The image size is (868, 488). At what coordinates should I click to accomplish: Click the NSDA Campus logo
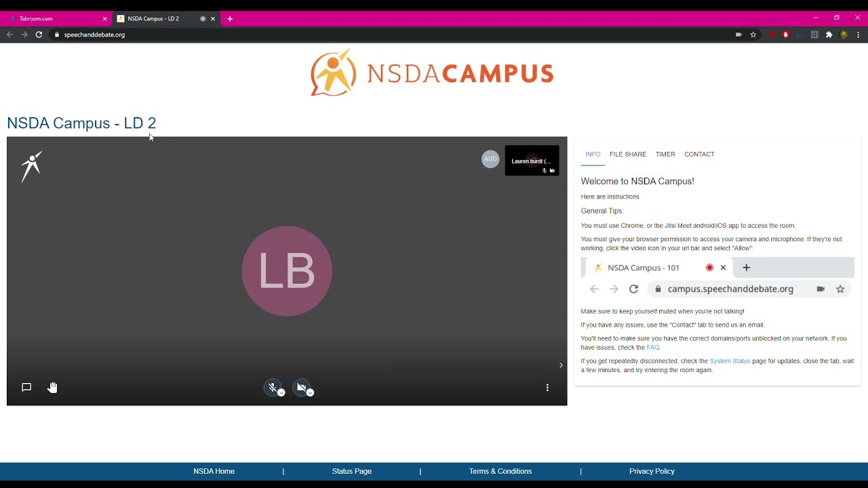point(432,73)
